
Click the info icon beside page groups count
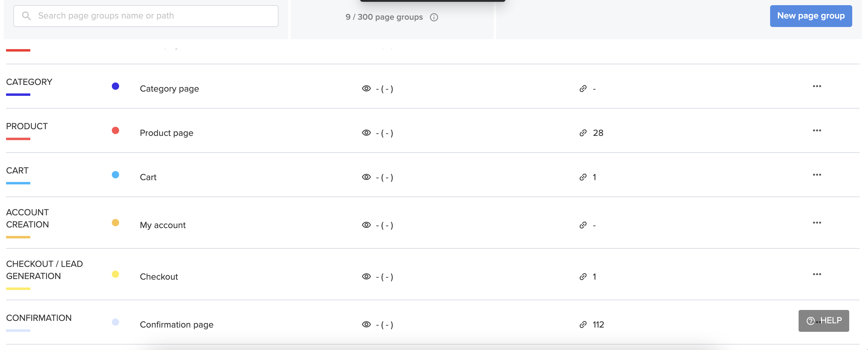[434, 17]
